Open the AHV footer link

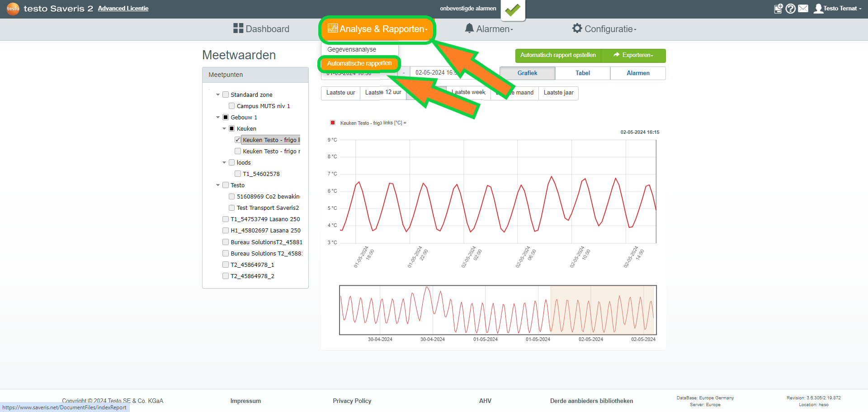pyautogui.click(x=485, y=401)
